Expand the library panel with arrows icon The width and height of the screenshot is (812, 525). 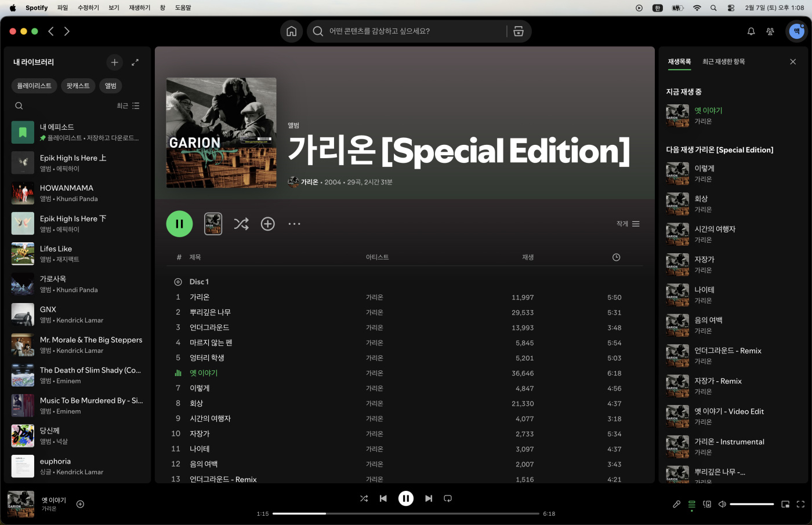135,63
